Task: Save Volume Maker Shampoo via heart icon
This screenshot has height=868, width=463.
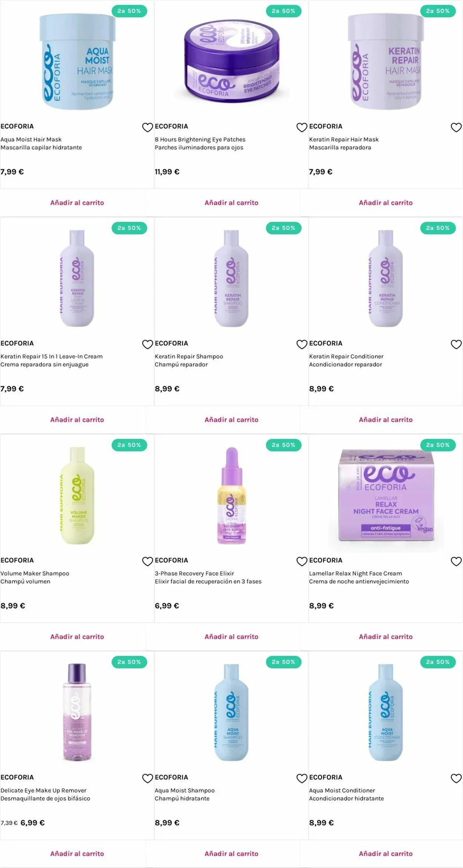Action: point(147,561)
